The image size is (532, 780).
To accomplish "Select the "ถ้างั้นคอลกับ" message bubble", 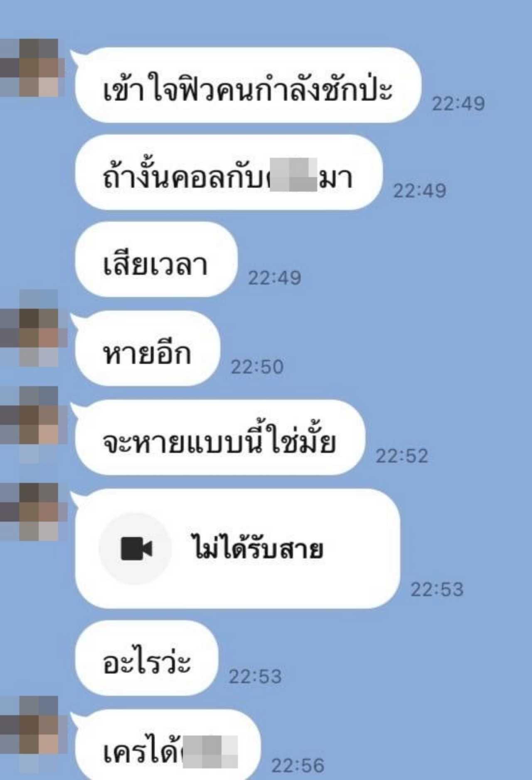I will (228, 172).
